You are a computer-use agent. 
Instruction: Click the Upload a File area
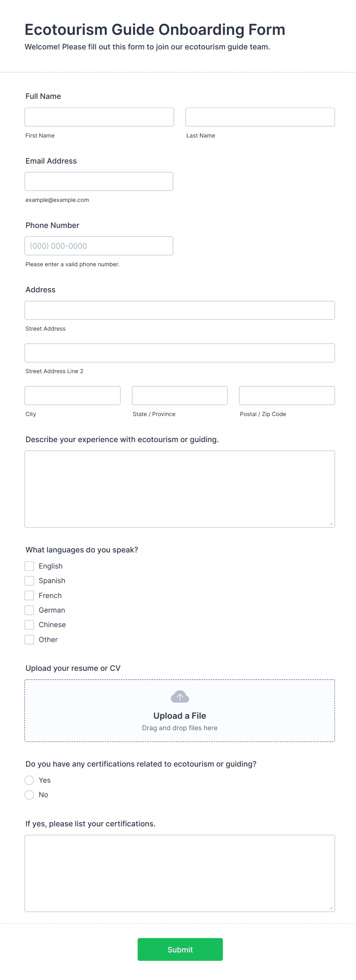point(180,710)
